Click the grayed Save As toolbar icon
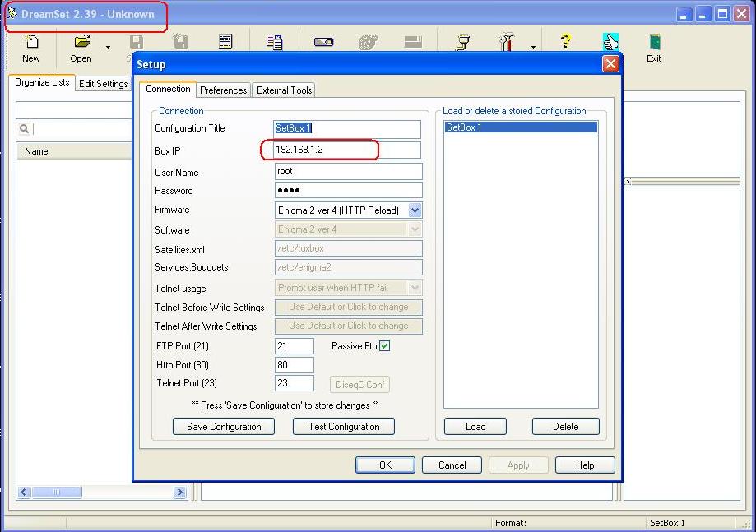This screenshot has width=756, height=532. coord(180,42)
